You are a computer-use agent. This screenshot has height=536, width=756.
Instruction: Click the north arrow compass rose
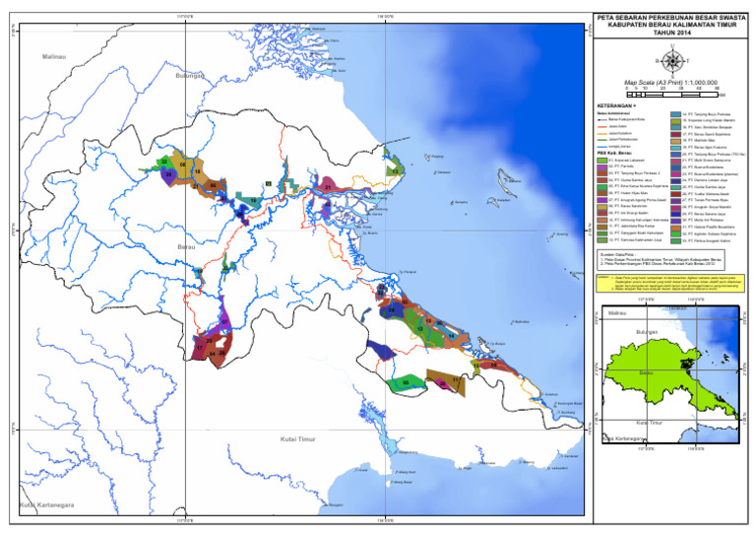tap(671, 61)
